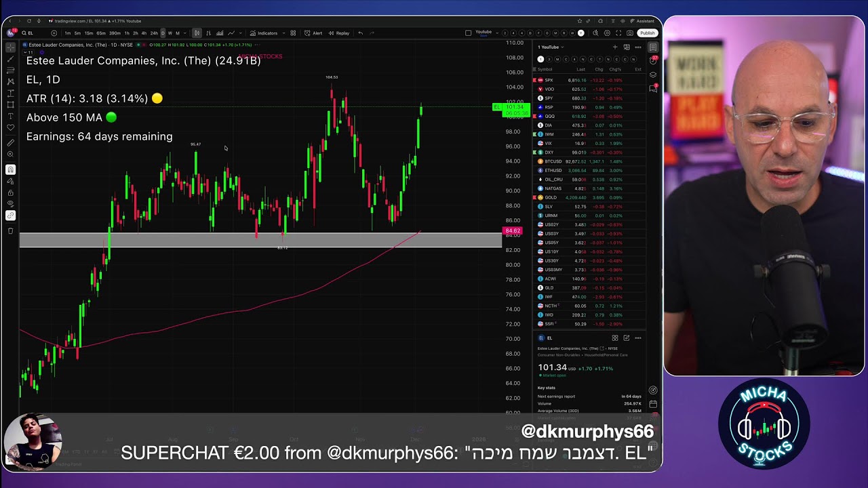The width and height of the screenshot is (868, 488).
Task: Open watchlist advanced view table icon
Action: (627, 47)
